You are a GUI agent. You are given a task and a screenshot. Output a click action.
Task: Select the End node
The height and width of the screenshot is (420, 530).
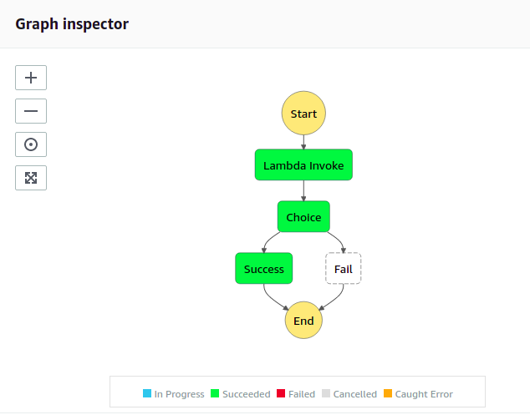click(303, 321)
